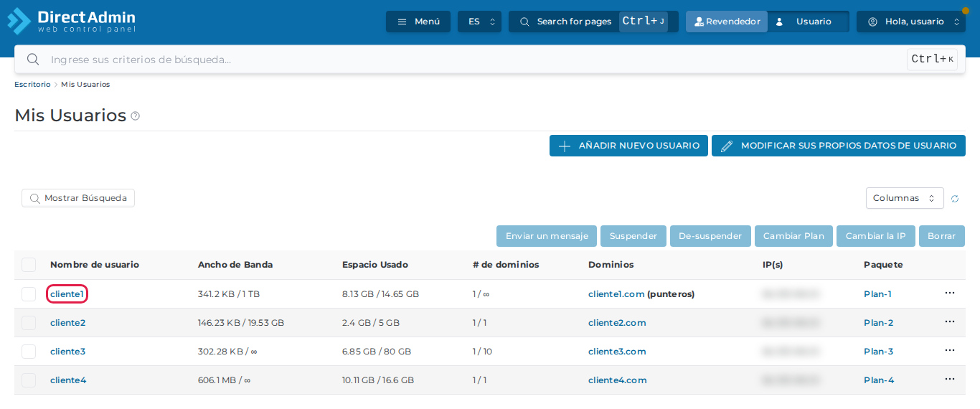
Task: Click disk usage 10.11 GB / 16.6 GB
Action: 378,380
